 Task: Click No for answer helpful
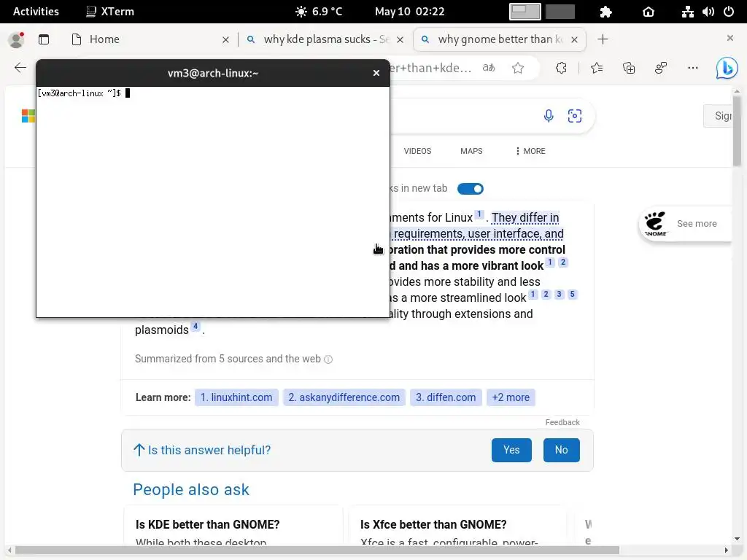click(x=561, y=450)
